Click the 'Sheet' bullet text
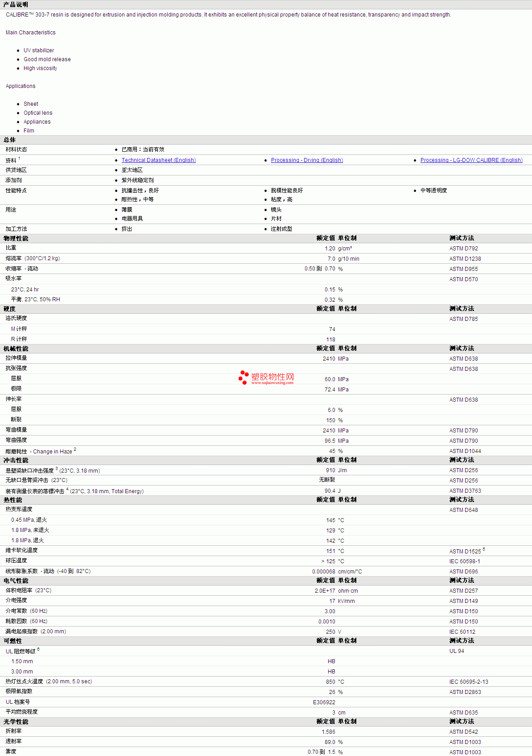 pos(31,104)
